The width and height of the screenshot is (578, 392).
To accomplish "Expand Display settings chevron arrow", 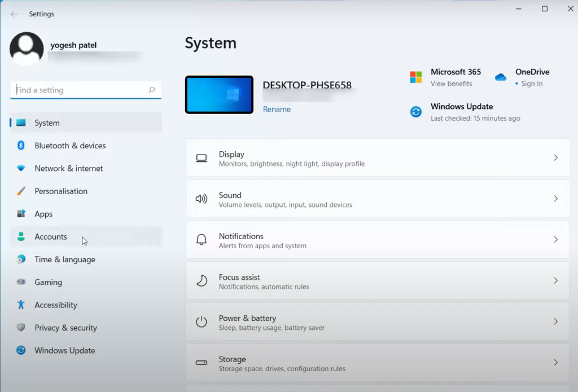I will (x=555, y=158).
